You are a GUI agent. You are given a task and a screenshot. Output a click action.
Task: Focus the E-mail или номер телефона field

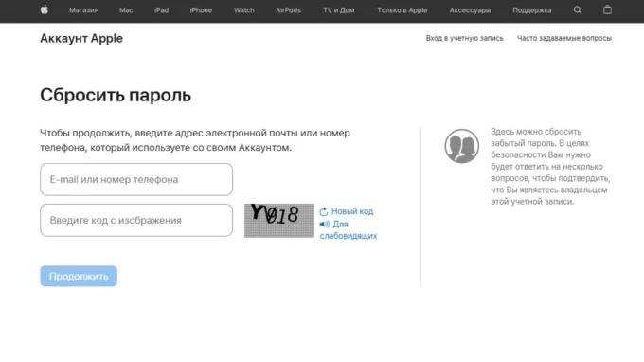[x=136, y=179]
